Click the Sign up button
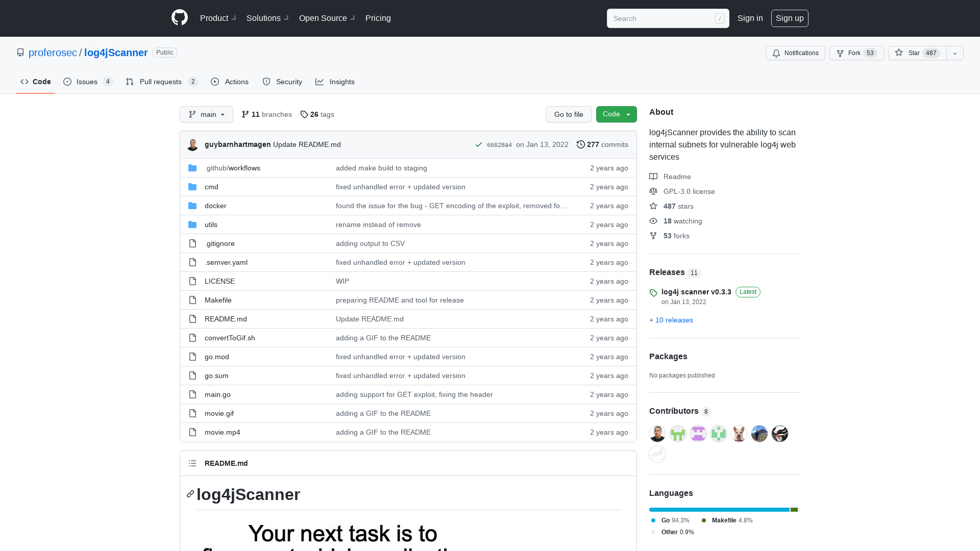 click(790, 18)
